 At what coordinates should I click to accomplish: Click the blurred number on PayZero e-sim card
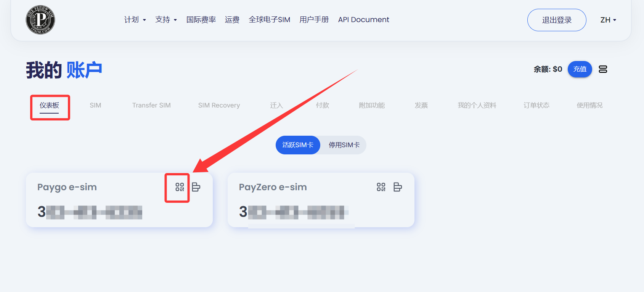click(x=294, y=212)
